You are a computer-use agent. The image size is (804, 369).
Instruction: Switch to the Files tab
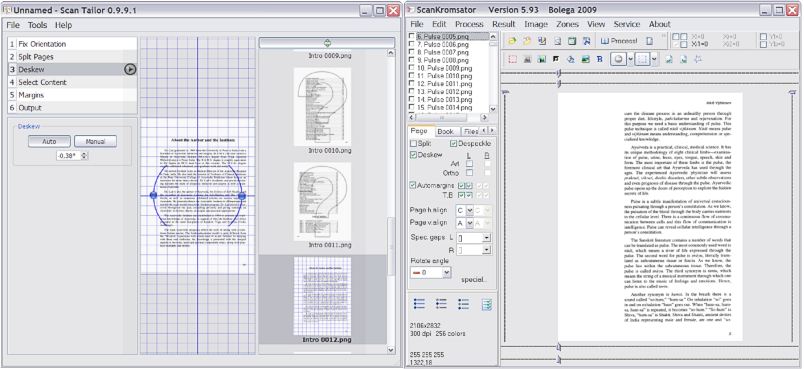[471, 131]
